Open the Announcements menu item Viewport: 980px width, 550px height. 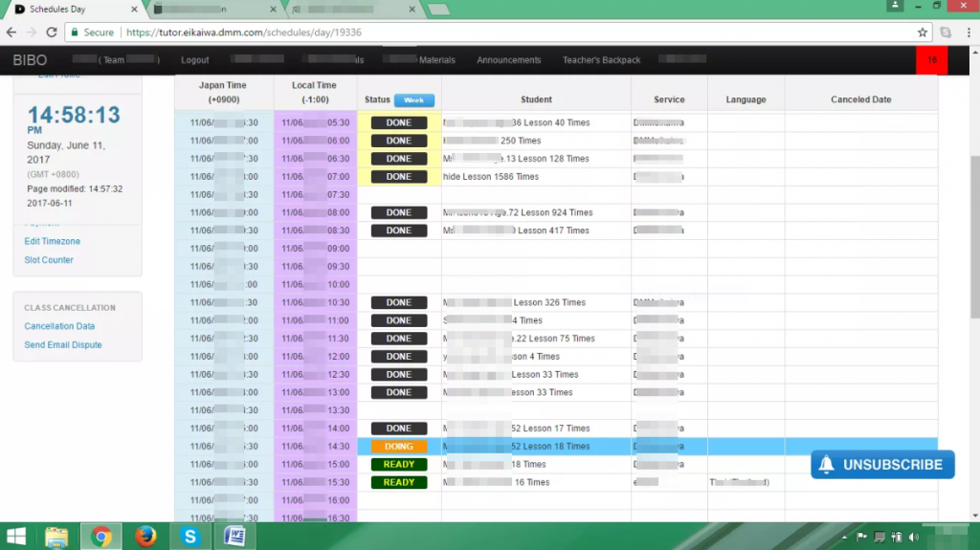click(x=508, y=60)
